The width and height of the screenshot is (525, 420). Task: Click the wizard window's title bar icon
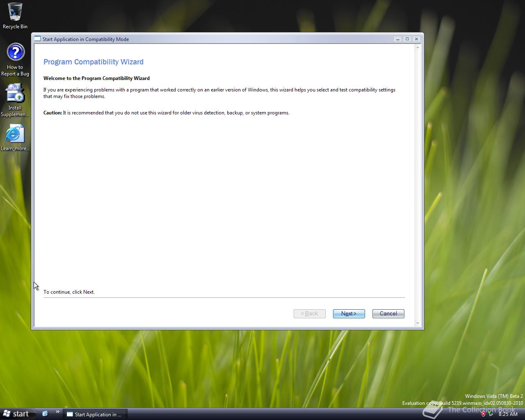click(x=37, y=39)
